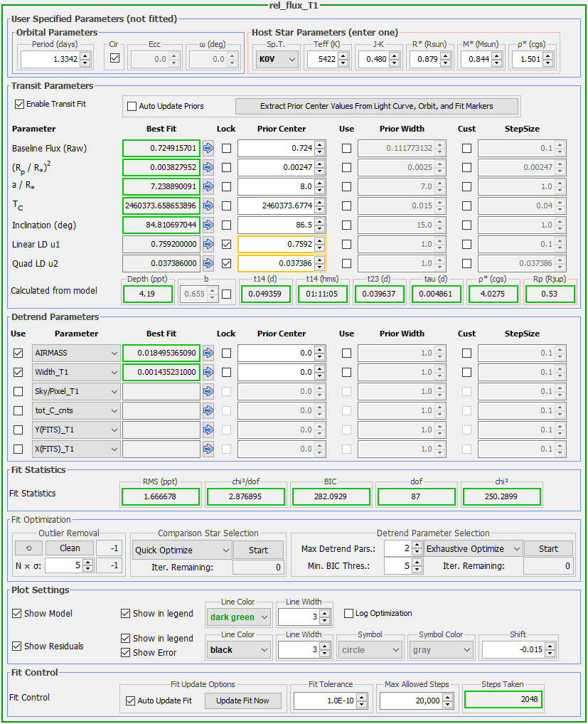This screenshot has height=724, width=588.
Task: Click the Quad LD u2 arrow icon
Action: point(208,263)
